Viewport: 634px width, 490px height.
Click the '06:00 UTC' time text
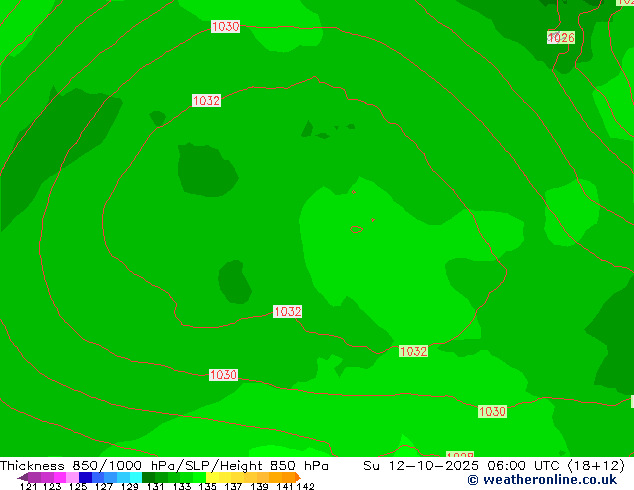524,466
